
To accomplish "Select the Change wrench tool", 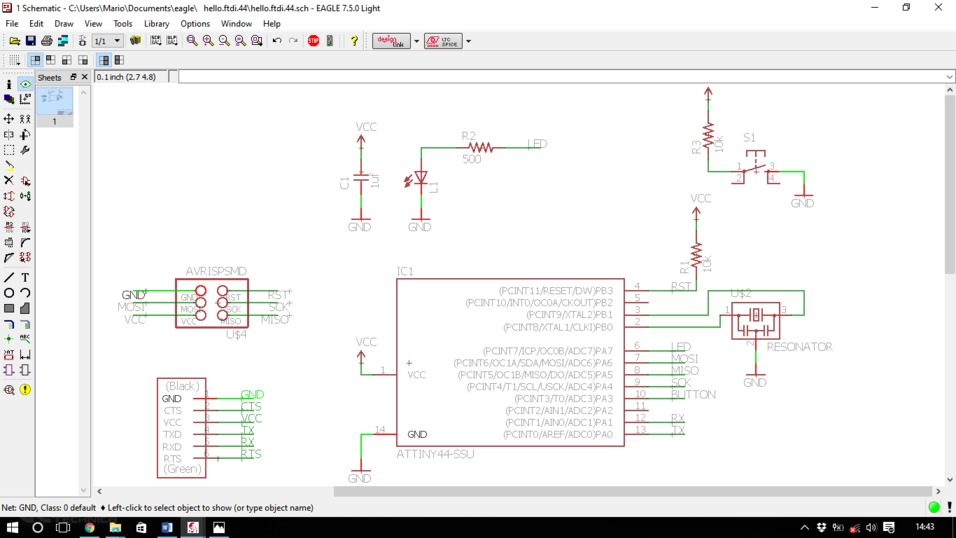I will 25,149.
